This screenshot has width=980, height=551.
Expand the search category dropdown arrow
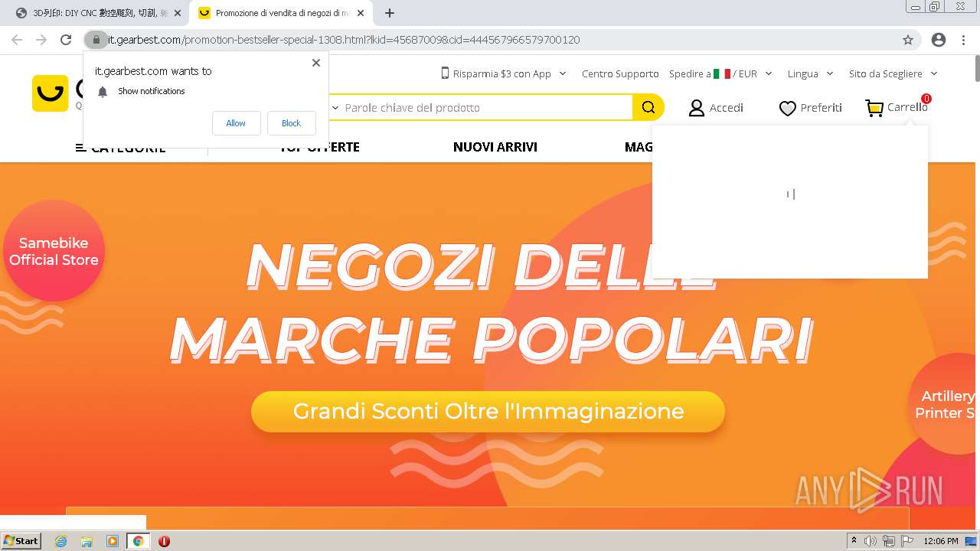(335, 108)
